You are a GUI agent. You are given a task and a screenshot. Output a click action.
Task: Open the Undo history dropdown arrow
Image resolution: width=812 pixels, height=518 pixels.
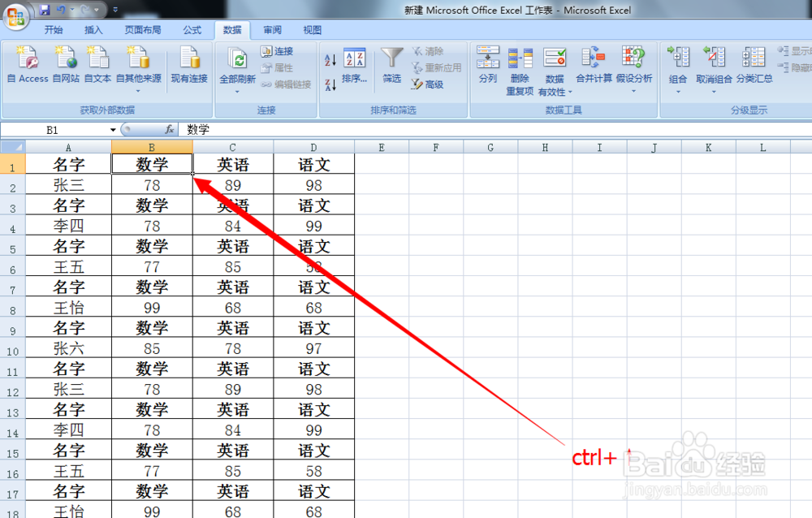pyautogui.click(x=72, y=10)
